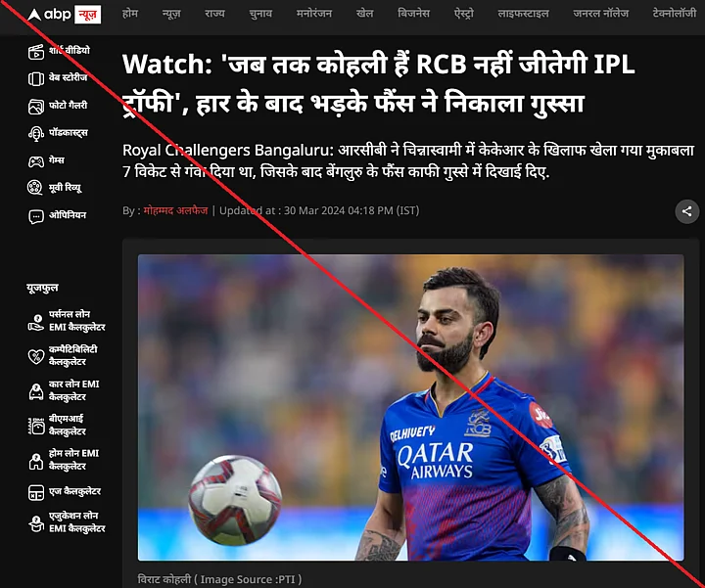Open the photo gallery icon
705x588 pixels.
pos(36,107)
